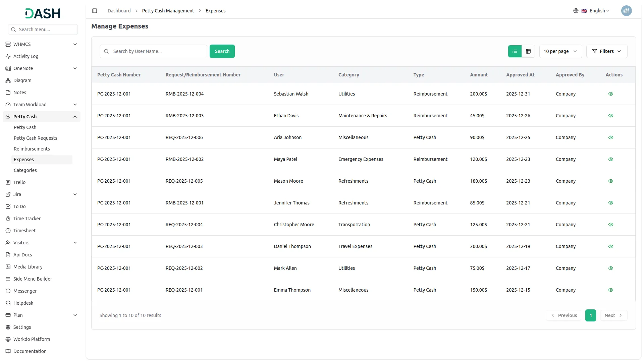
Task: Open Petty Cash Management breadcrumb link
Action: (x=168, y=10)
